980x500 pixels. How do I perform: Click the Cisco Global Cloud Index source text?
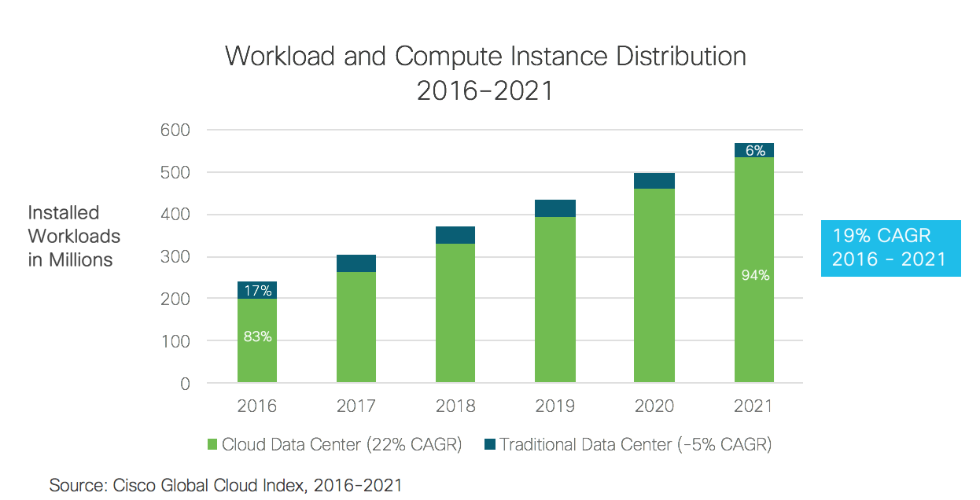[x=226, y=485]
